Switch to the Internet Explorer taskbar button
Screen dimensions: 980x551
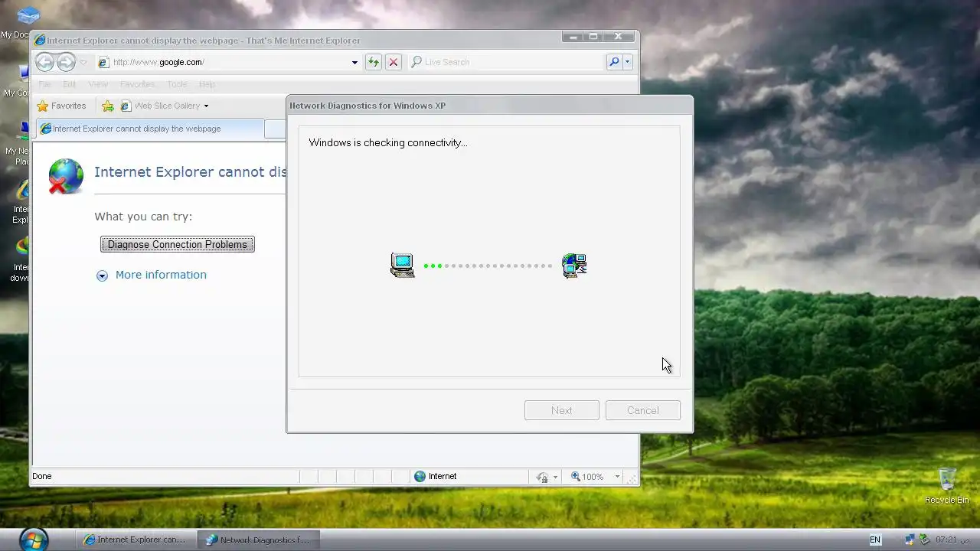pos(135,540)
